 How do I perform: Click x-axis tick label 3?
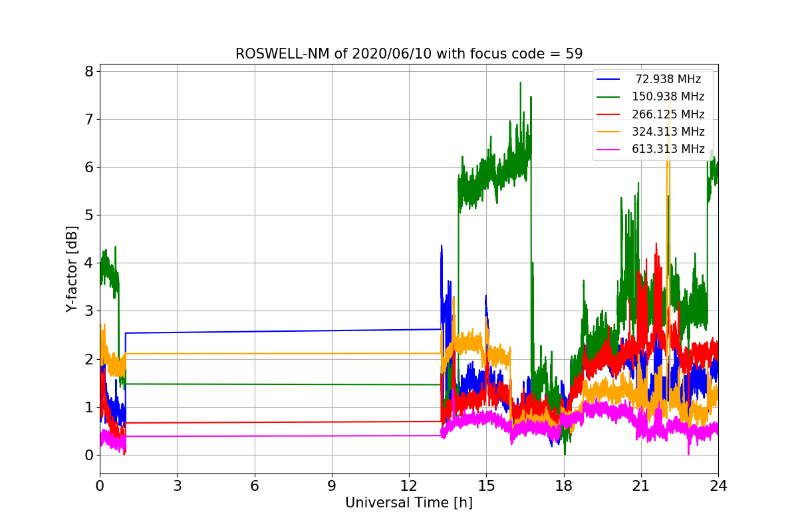(177, 485)
